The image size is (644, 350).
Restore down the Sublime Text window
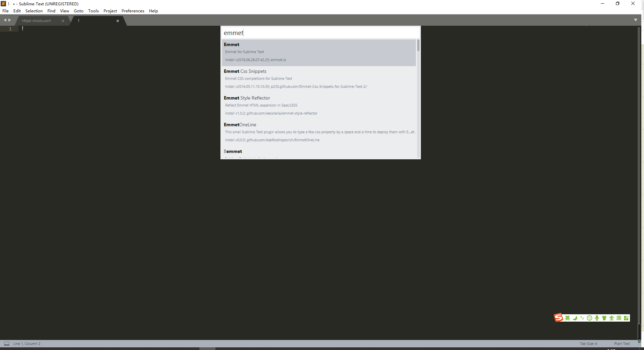click(x=618, y=4)
